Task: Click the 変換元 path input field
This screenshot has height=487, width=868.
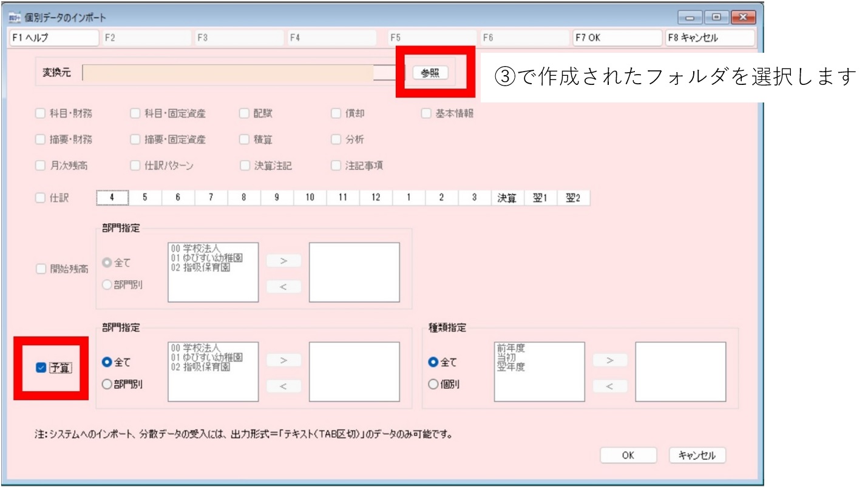Action: [x=228, y=73]
